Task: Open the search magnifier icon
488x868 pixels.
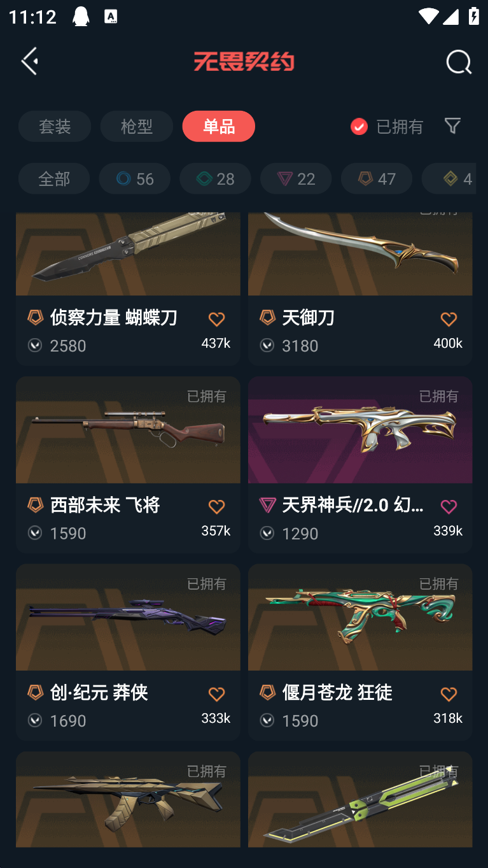Action: 459,62
